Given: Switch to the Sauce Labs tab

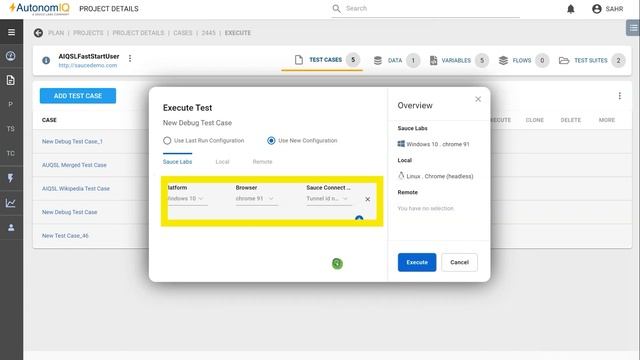Looking at the screenshot, I should [x=177, y=162].
